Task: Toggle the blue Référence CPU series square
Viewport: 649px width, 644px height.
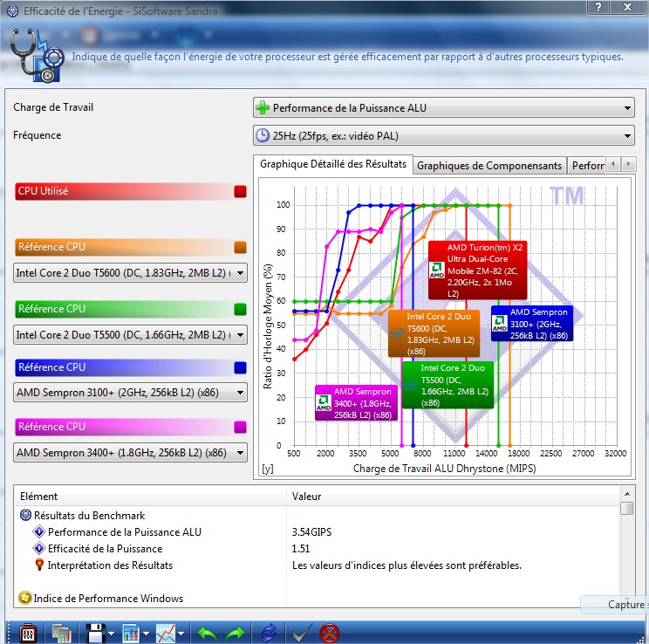Action: (240, 367)
